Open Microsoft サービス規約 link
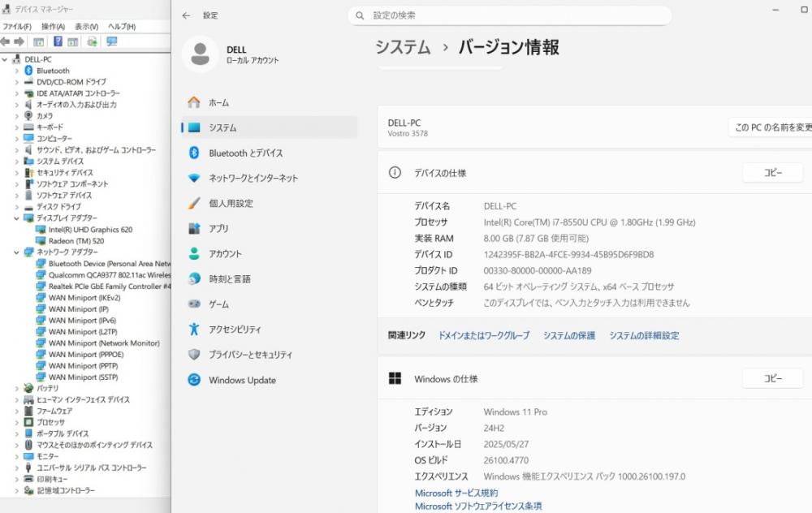The image size is (812, 513). pos(456,493)
